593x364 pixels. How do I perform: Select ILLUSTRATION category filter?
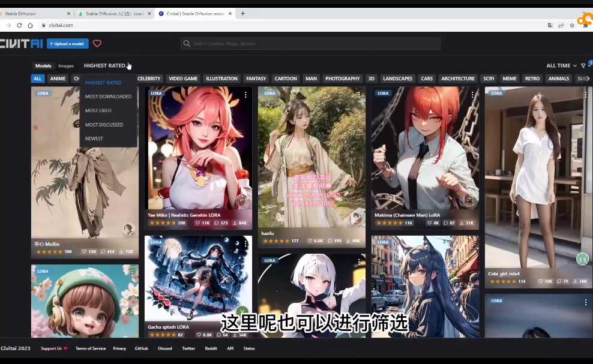coord(221,79)
